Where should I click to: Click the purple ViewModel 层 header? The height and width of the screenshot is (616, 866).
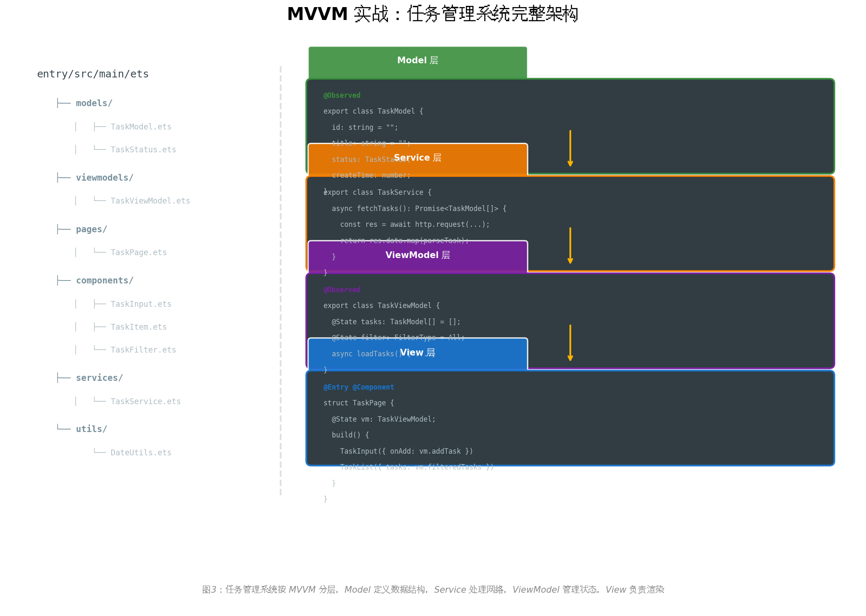coord(418,256)
